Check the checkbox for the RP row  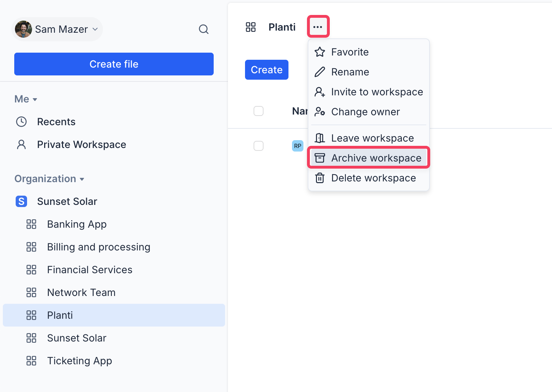point(259,146)
